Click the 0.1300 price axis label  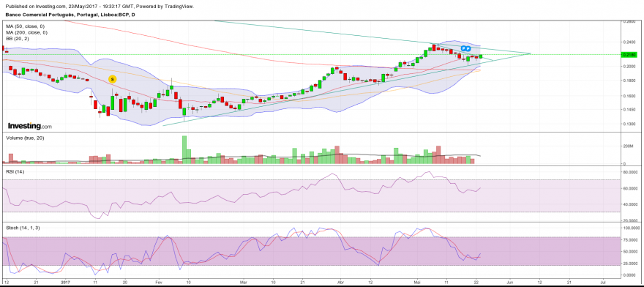[x=629, y=124]
